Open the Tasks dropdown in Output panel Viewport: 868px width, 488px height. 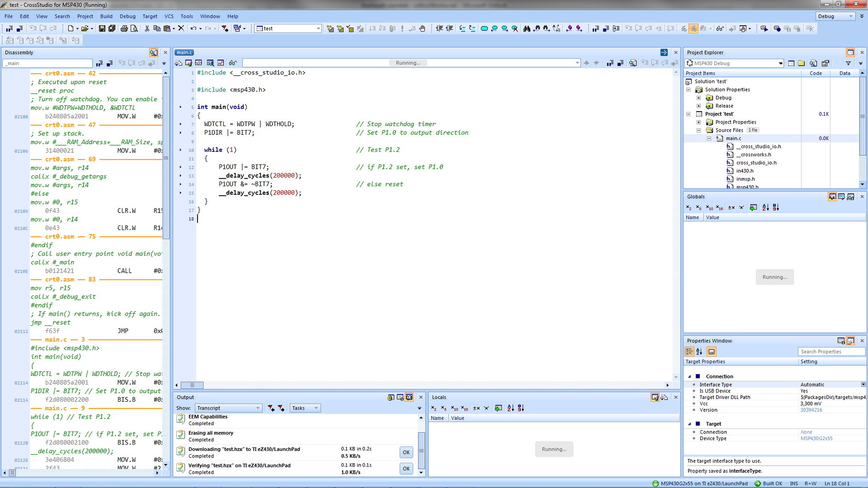tap(305, 408)
